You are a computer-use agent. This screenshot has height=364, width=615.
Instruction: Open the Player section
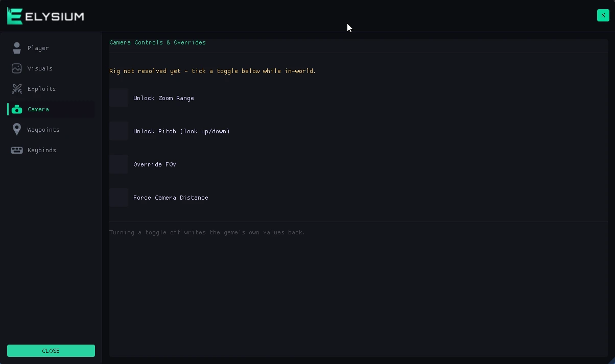pos(51,48)
